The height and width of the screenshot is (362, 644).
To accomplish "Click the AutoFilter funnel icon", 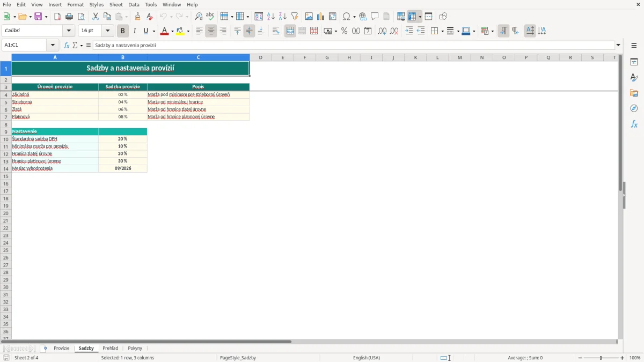I will (295, 17).
